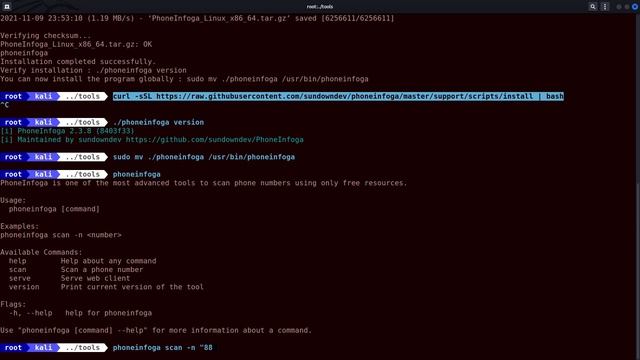The image size is (640, 360).
Task: Open the terminal three-dot menu
Action: point(605,7)
